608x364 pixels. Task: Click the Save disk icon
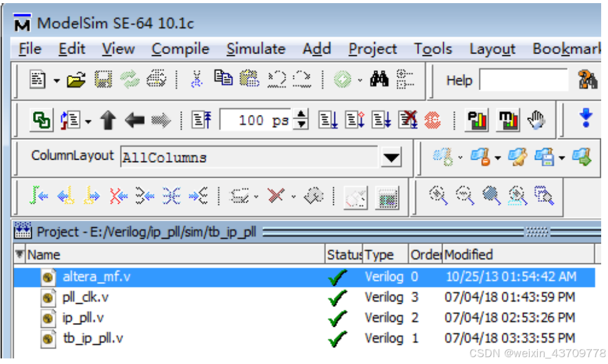click(x=103, y=80)
